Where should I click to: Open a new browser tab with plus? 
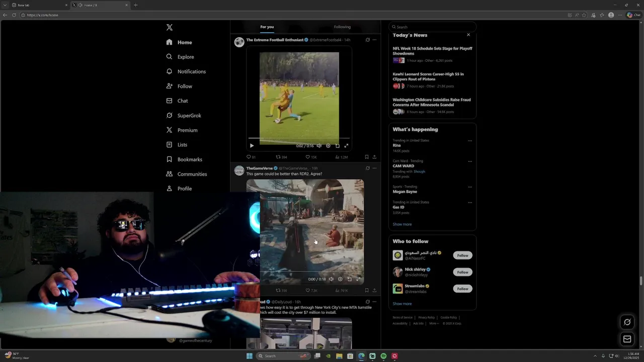click(x=135, y=5)
